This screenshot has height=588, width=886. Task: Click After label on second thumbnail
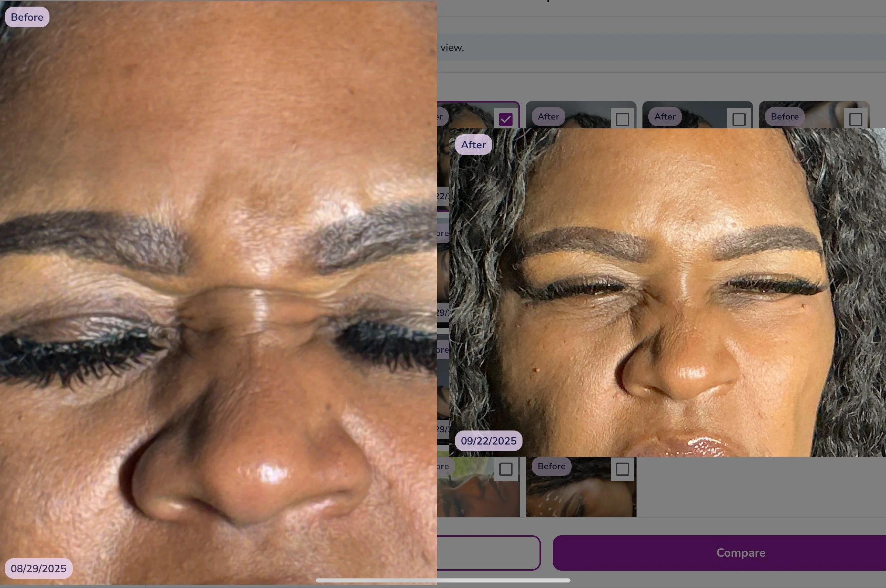point(548,117)
